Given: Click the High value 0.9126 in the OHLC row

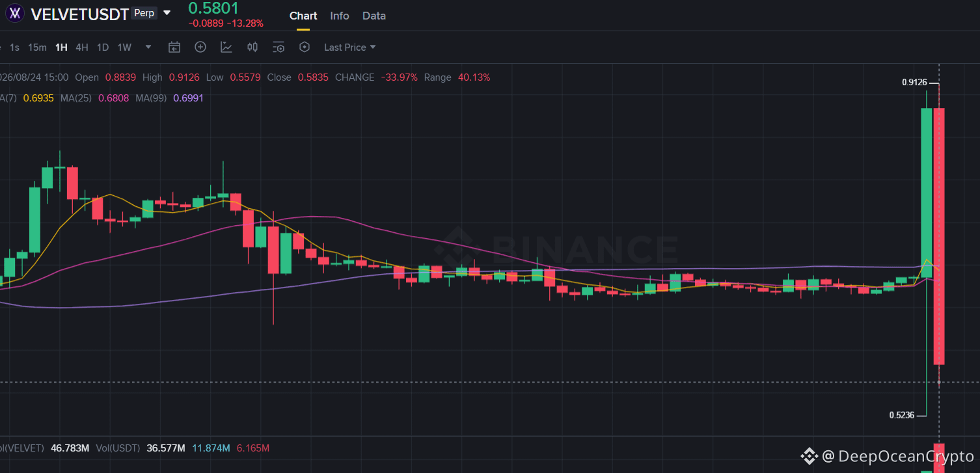Looking at the screenshot, I should (184, 77).
